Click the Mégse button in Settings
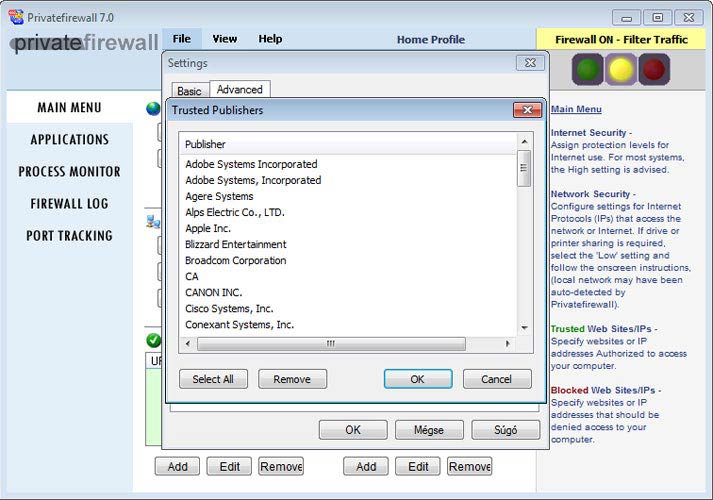 pyautogui.click(x=429, y=430)
